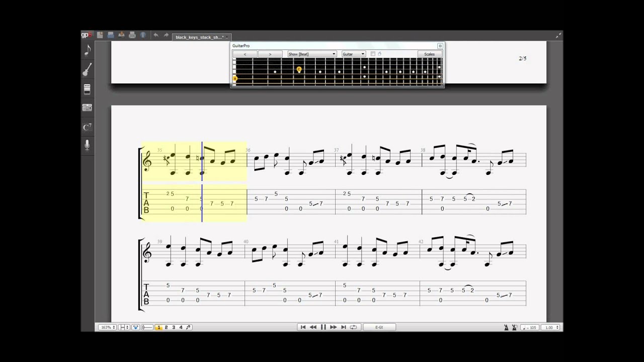Undo the last action
Image resolution: width=644 pixels, height=362 pixels.
155,35
